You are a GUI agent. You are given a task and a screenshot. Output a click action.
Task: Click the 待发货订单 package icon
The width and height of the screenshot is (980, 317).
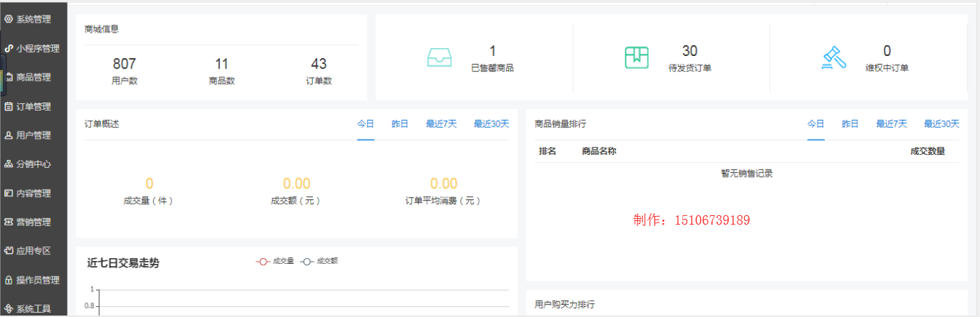[637, 57]
